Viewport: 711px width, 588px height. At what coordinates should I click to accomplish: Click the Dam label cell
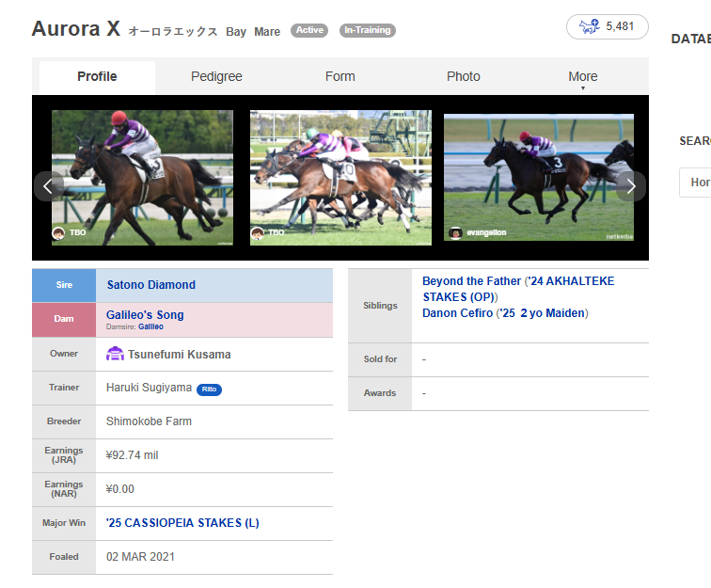click(x=64, y=319)
